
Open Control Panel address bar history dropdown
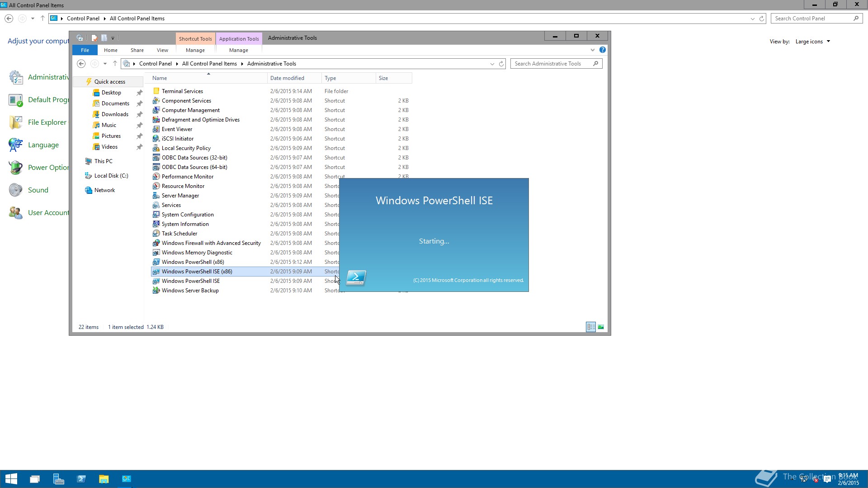(x=752, y=19)
